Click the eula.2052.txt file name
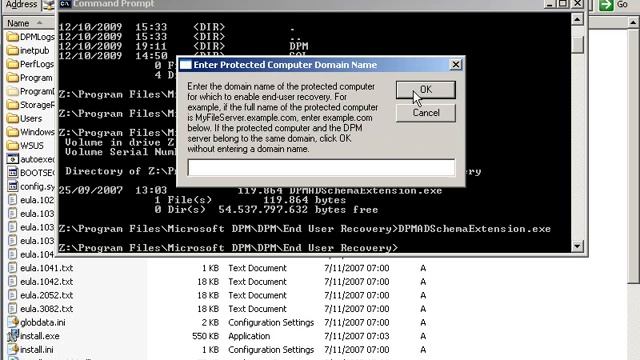The width and height of the screenshot is (640, 360). [47, 295]
